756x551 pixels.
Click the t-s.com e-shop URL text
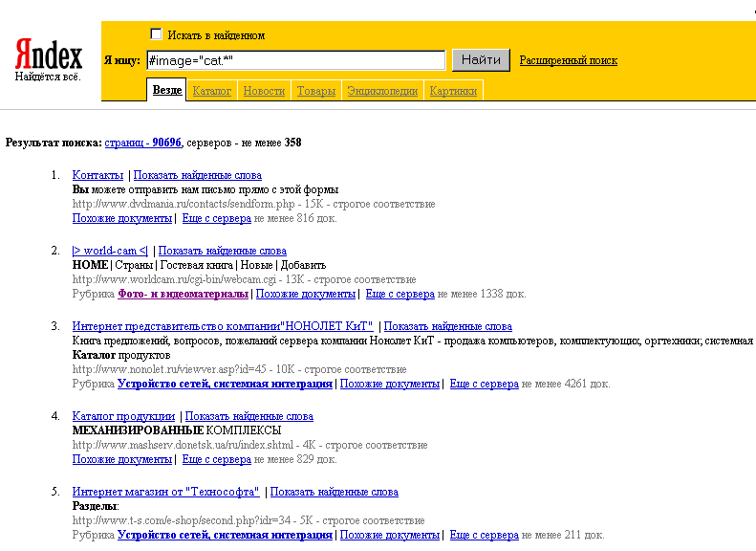[182, 520]
